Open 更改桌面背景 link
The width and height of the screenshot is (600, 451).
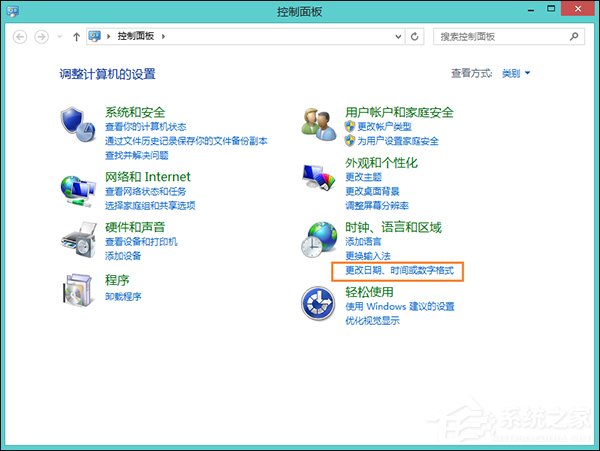pos(372,191)
